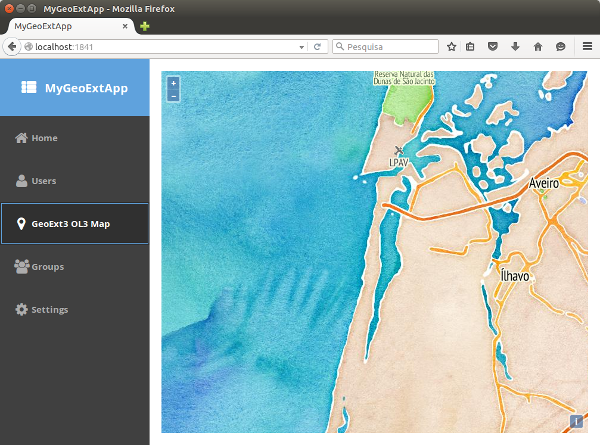Save page to Pocket icon

tap(493, 47)
